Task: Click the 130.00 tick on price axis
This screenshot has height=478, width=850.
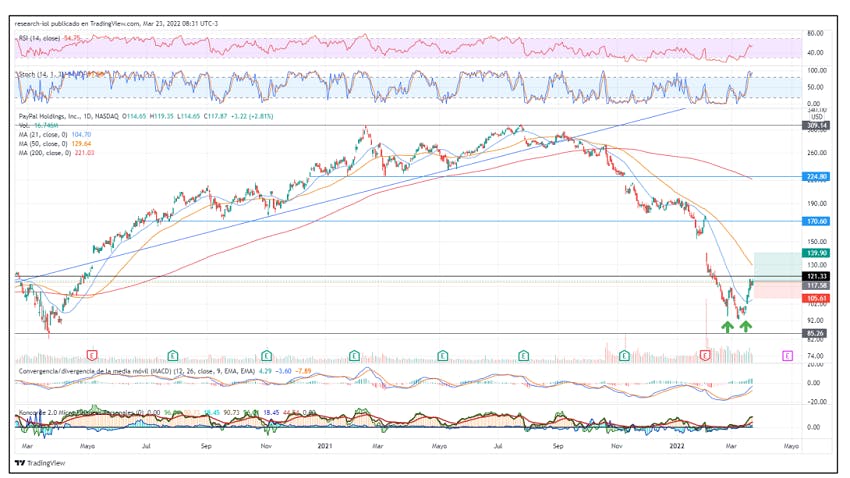Action: pyautogui.click(x=817, y=265)
